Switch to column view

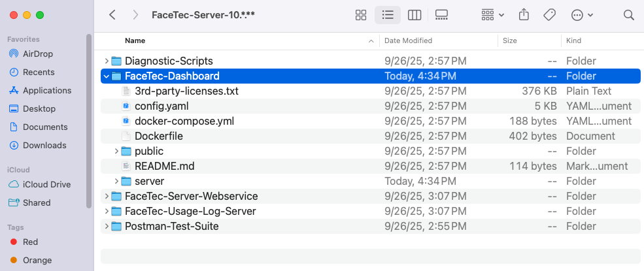[x=414, y=15]
